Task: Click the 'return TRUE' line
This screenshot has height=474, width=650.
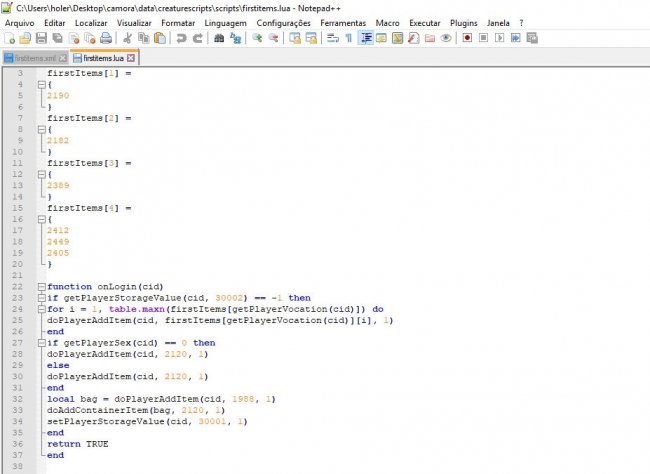Action: pos(78,444)
